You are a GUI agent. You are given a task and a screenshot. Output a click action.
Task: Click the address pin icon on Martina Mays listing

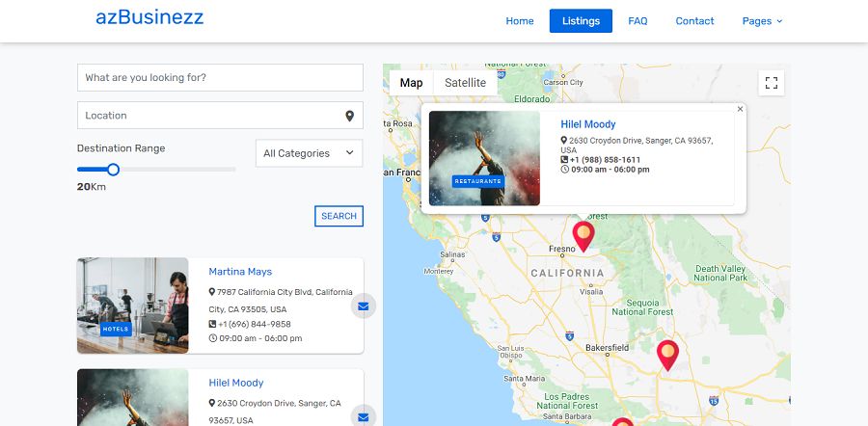(211, 292)
